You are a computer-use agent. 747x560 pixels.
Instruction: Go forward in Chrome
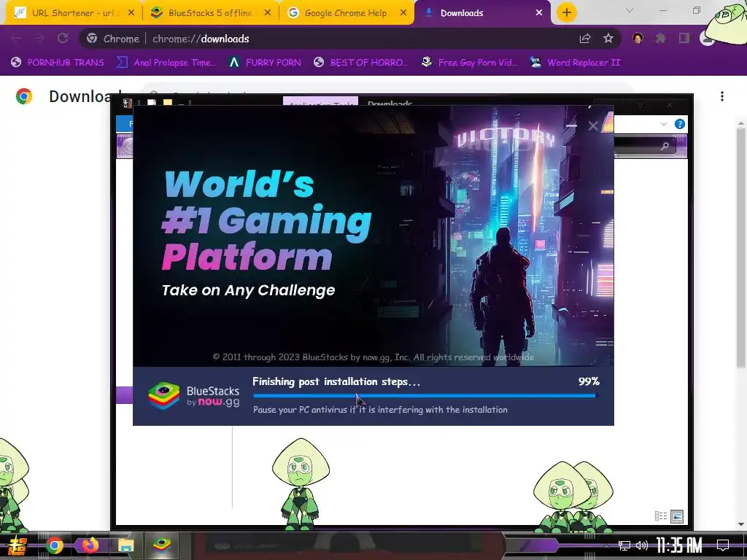[39, 39]
